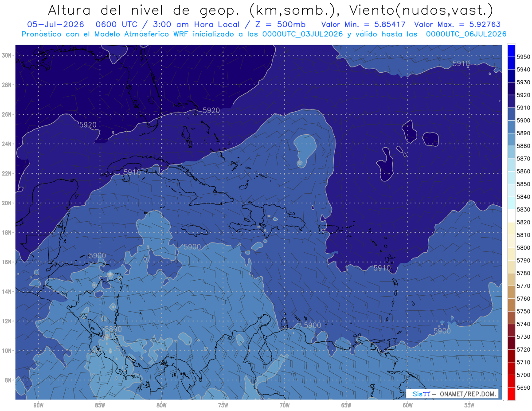Click the '5700' value in the color legend

click(524, 375)
